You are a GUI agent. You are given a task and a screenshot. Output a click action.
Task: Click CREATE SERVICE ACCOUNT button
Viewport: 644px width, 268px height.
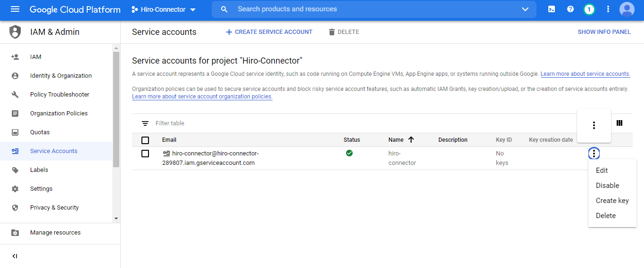pyautogui.click(x=269, y=32)
